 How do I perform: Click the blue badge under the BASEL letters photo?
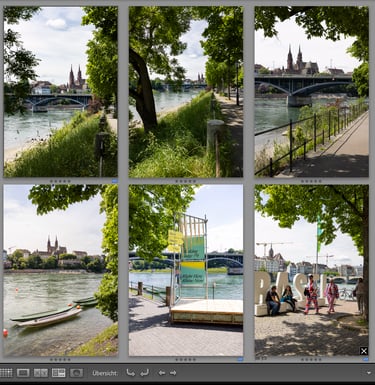(x=365, y=359)
